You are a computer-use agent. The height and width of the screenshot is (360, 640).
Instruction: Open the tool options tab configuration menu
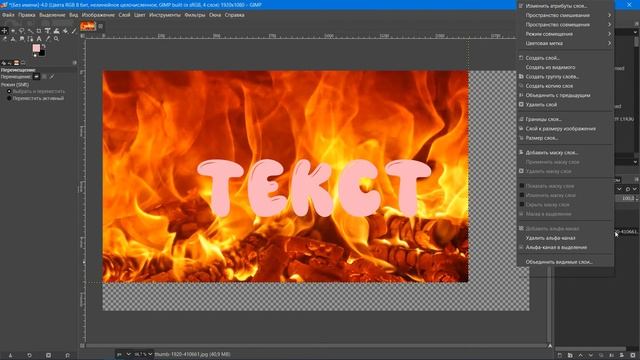point(75,62)
